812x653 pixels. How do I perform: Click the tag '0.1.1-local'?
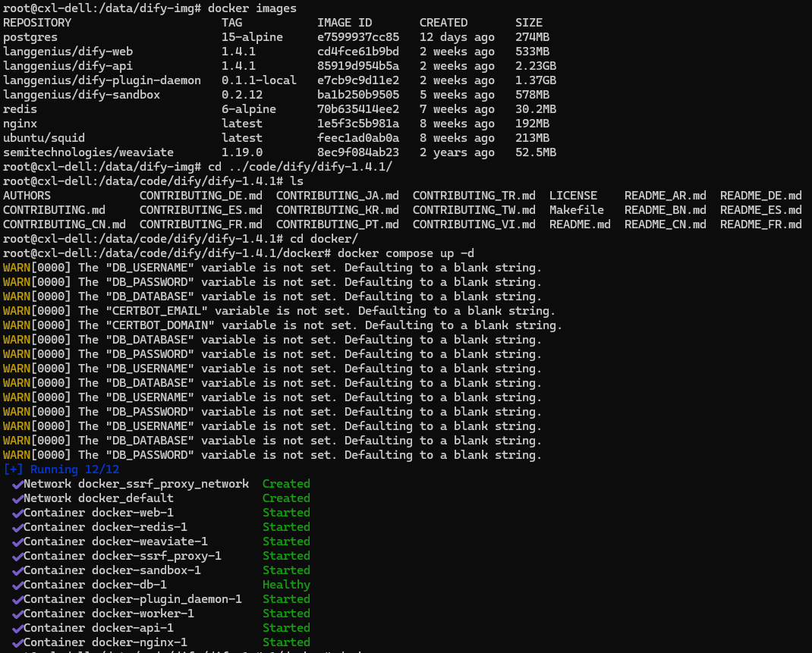coord(259,80)
